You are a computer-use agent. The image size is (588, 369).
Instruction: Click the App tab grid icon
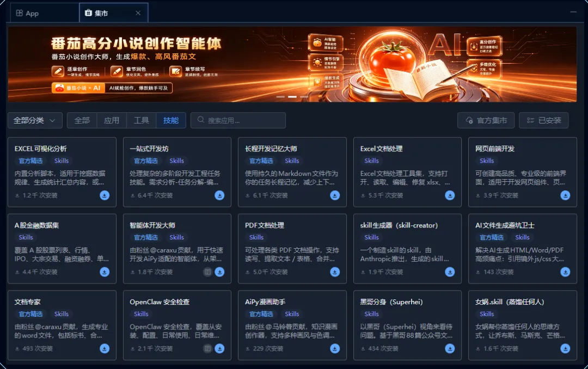[20, 13]
